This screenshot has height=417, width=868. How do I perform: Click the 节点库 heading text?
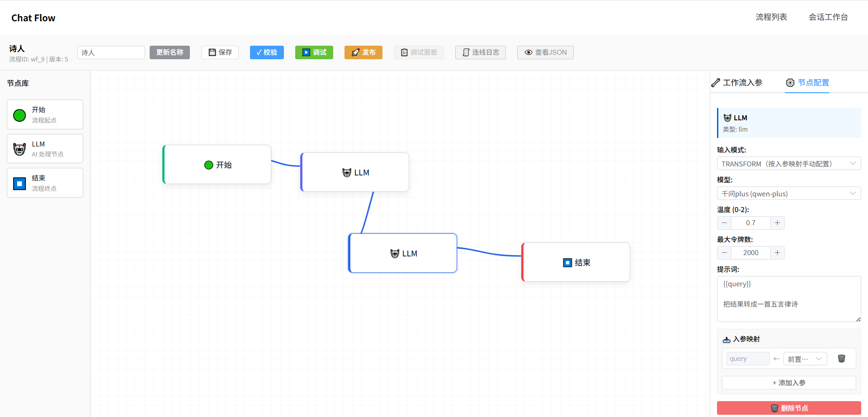pos(18,83)
